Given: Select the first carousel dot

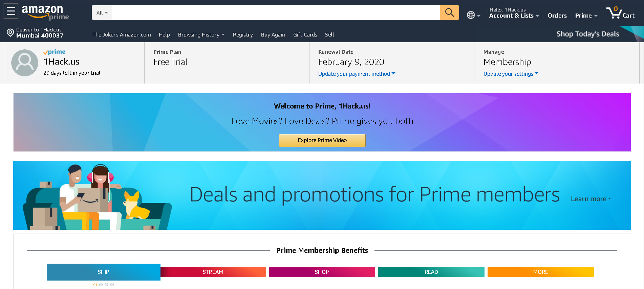Looking at the screenshot, I should pos(95,285).
